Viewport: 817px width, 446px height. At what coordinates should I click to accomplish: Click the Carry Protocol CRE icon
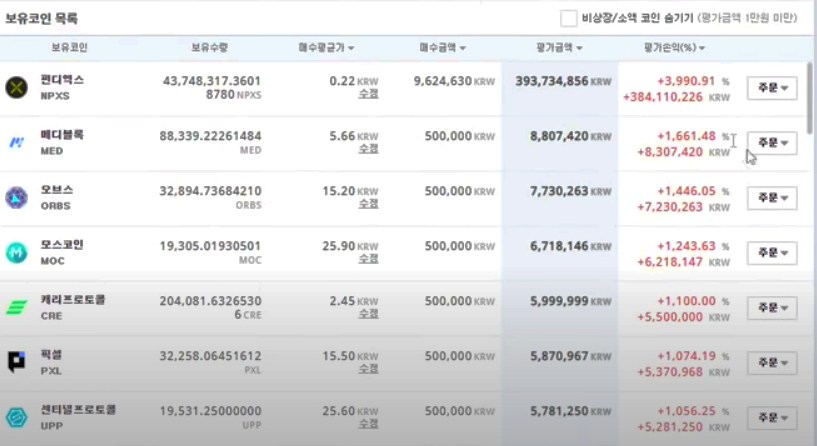pyautogui.click(x=16, y=307)
